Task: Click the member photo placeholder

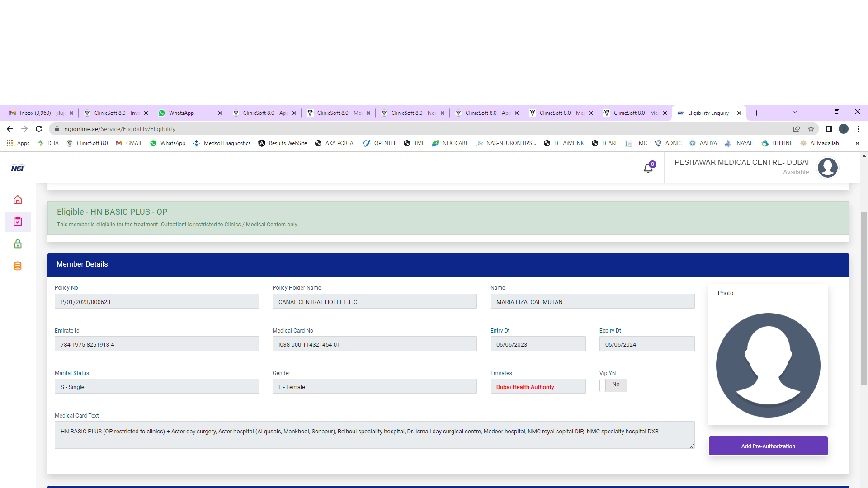Action: coord(768,365)
